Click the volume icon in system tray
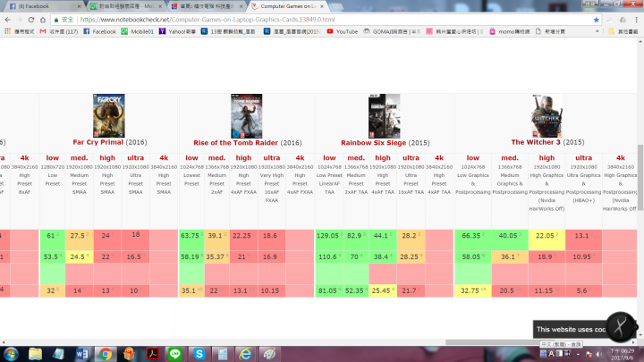 point(599,354)
